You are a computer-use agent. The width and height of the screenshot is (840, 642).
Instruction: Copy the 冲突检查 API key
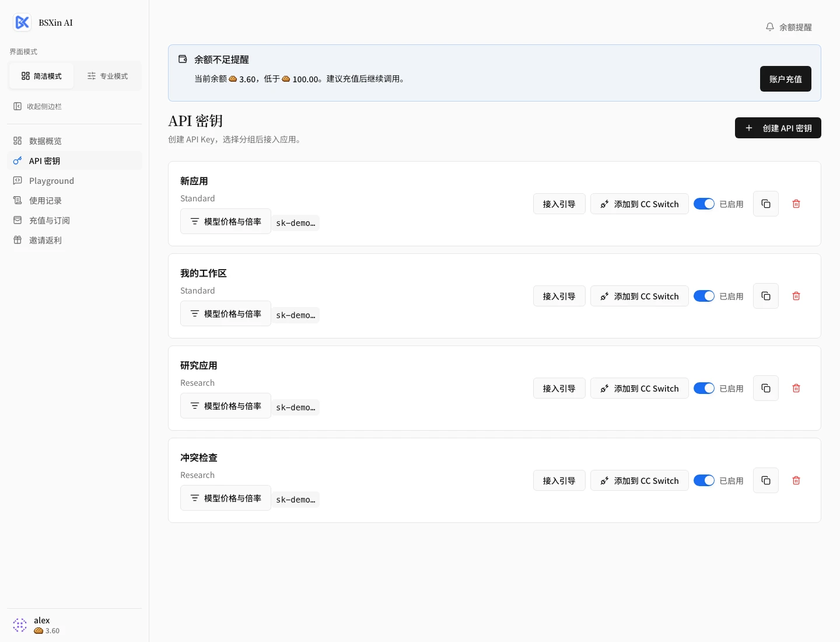(x=766, y=480)
